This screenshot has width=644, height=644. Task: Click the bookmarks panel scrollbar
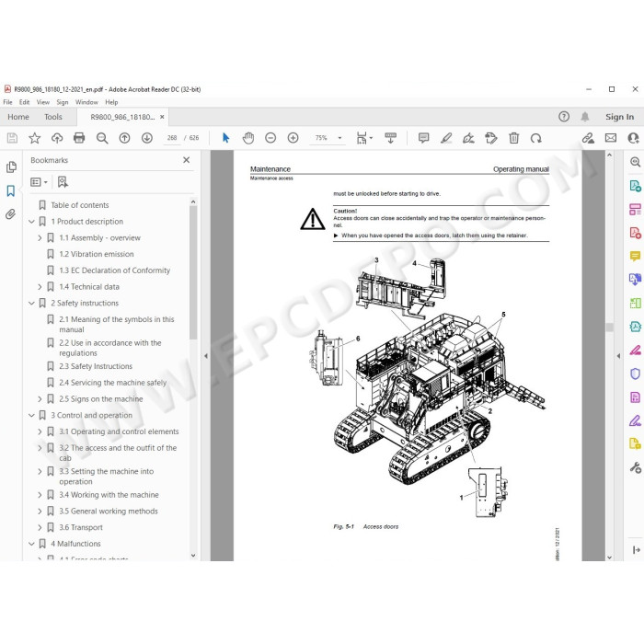[193, 272]
